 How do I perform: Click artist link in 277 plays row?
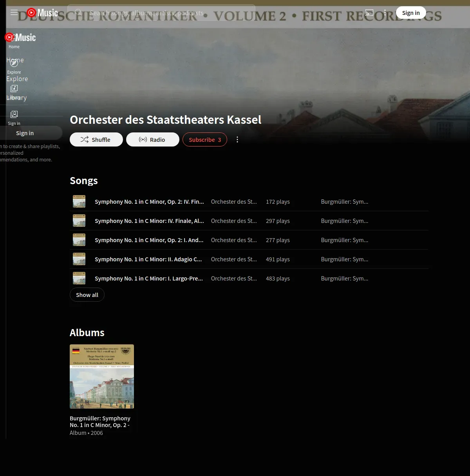(234, 240)
